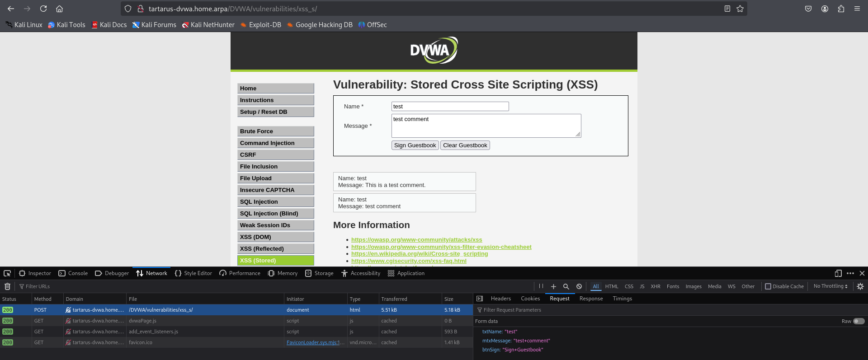Open network settings gear icon
Image resolution: width=868 pixels, height=360 pixels.
[860, 286]
